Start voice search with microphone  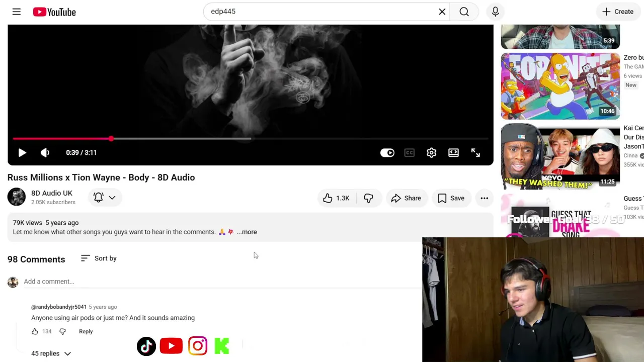click(x=496, y=12)
